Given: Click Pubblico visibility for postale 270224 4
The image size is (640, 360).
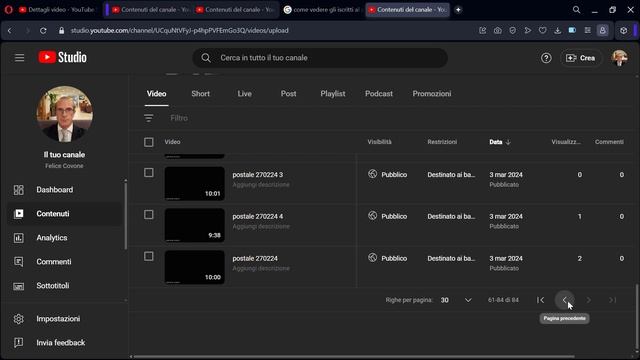Looking at the screenshot, I should click(394, 216).
